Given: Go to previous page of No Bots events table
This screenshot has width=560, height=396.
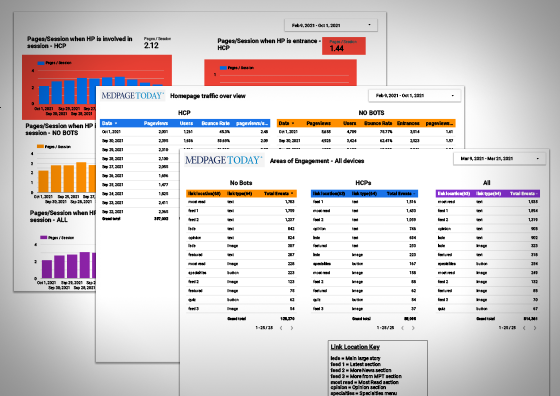Looking at the screenshot, I should [281, 328].
